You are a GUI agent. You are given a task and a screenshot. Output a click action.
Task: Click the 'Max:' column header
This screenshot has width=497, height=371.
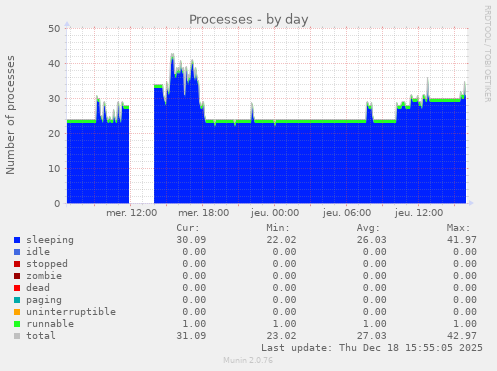pyautogui.click(x=458, y=228)
